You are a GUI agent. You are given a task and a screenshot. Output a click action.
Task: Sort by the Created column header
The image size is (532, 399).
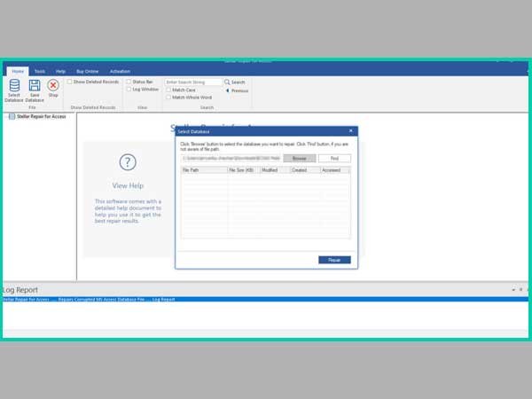coord(305,170)
